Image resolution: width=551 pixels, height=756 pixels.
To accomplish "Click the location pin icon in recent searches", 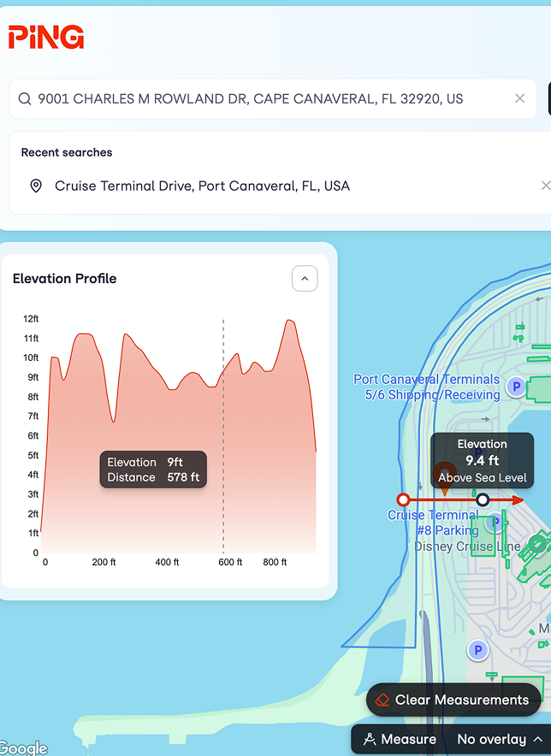I will click(x=36, y=186).
